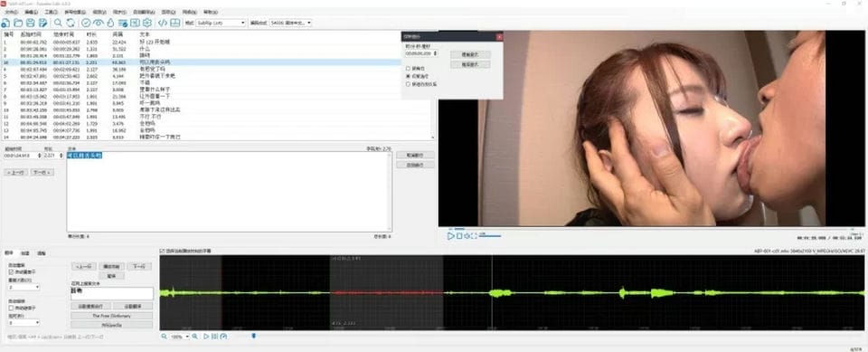Click the top button right of the subtitle text editor
The height and width of the screenshot is (352, 868).
415,156
